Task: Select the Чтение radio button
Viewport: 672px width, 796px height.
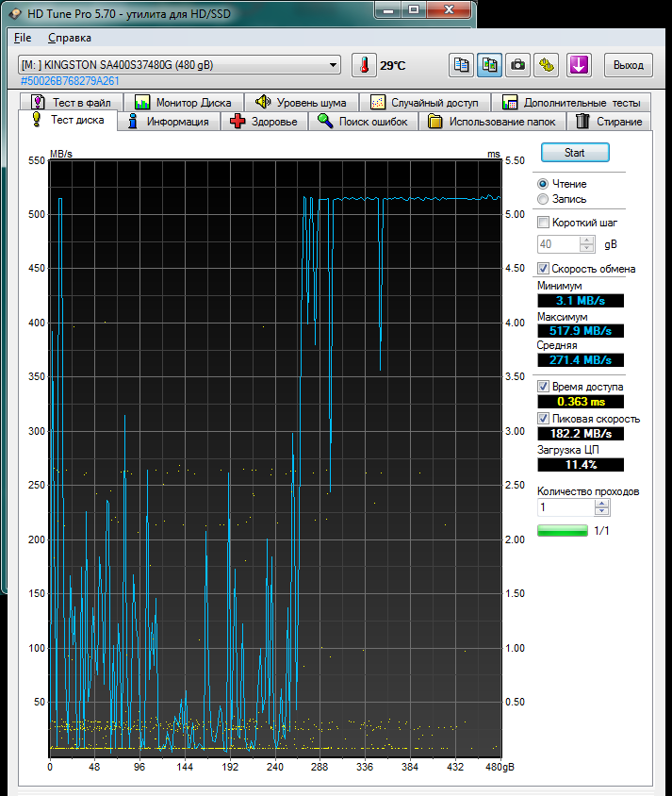Action: tap(543, 184)
